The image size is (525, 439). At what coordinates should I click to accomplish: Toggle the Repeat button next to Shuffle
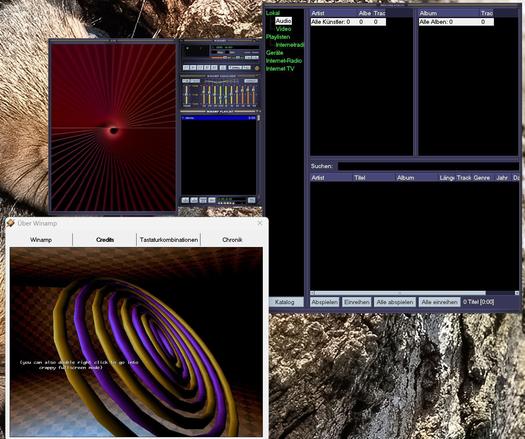pos(247,68)
